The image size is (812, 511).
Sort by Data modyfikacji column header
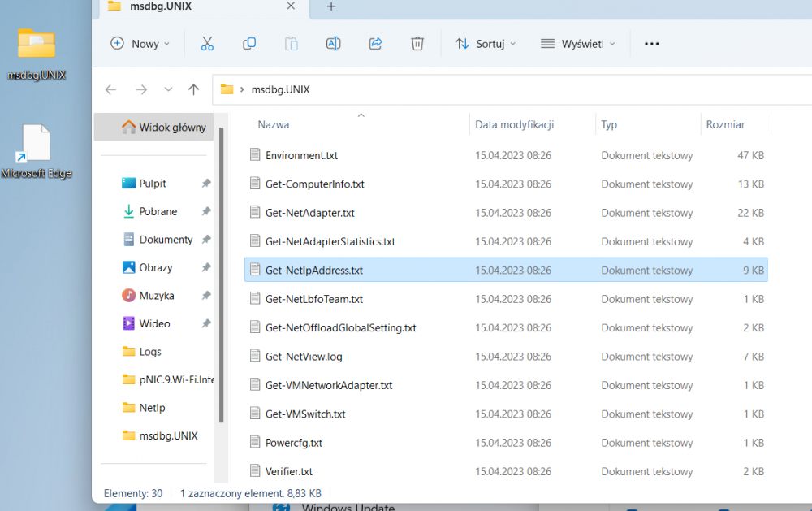click(514, 124)
